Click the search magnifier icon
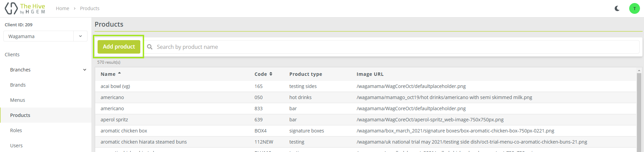Screen dimensions: 644x152 (150, 47)
